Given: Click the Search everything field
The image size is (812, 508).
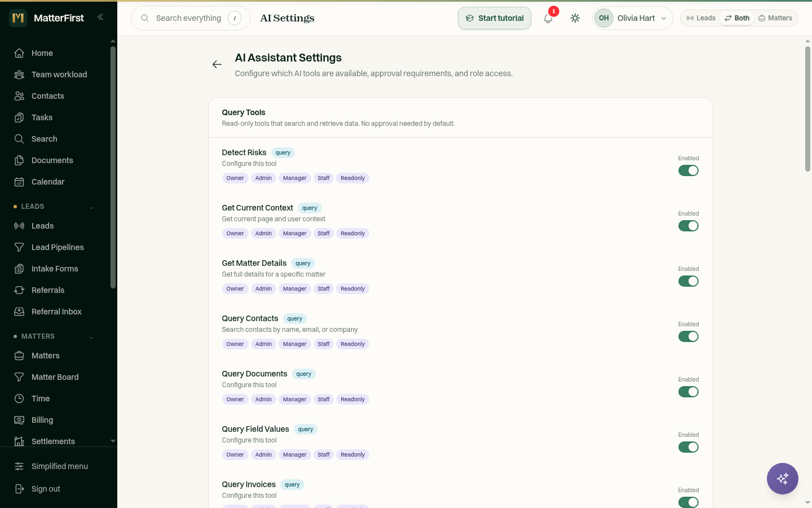Looking at the screenshot, I should pyautogui.click(x=191, y=18).
